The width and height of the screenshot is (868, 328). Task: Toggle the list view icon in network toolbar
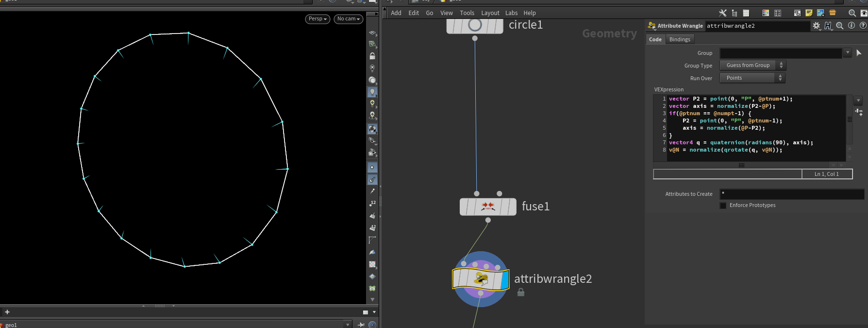pyautogui.click(x=746, y=13)
